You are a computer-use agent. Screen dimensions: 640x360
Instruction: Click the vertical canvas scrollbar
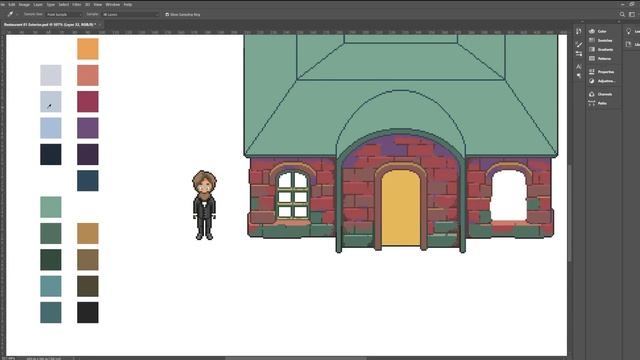(x=570, y=212)
